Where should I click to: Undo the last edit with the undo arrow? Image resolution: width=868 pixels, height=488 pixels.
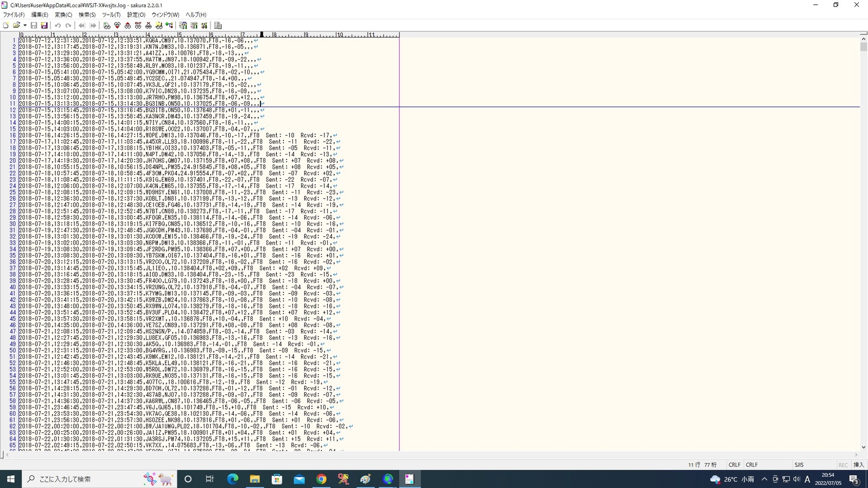(x=58, y=25)
